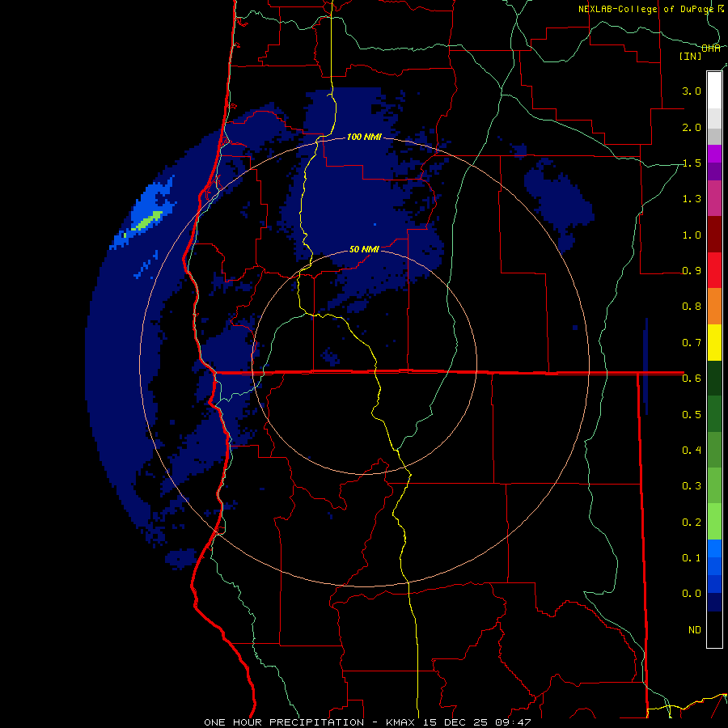
Task: Select the yellow legend swatch
Action: coord(714,342)
